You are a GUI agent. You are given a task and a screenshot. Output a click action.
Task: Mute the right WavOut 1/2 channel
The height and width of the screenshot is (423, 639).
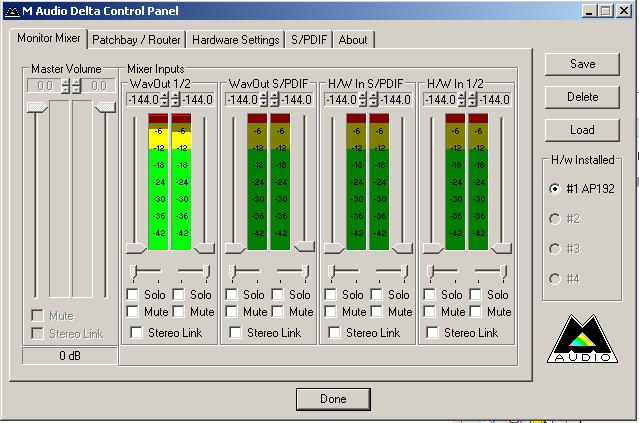[x=178, y=311]
